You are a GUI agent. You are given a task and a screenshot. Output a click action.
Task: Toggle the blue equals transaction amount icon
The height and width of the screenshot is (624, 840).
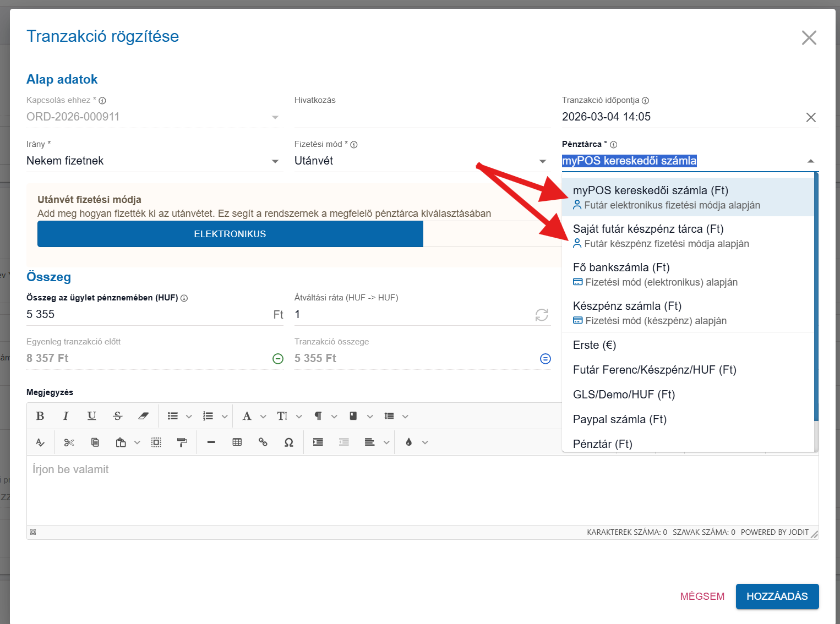click(545, 359)
